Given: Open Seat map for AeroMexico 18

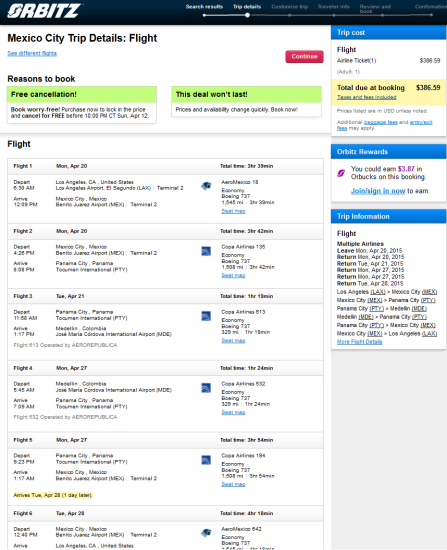Looking at the screenshot, I should point(233,211).
